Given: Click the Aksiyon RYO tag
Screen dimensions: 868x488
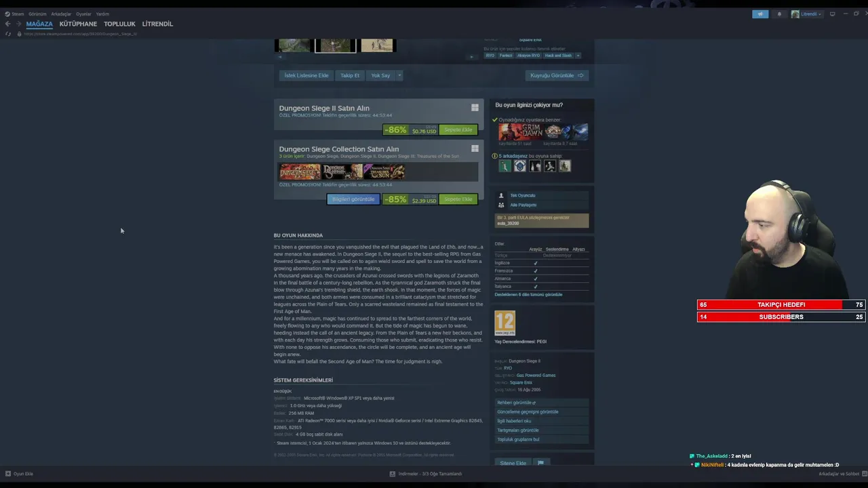Looking at the screenshot, I should tap(528, 56).
